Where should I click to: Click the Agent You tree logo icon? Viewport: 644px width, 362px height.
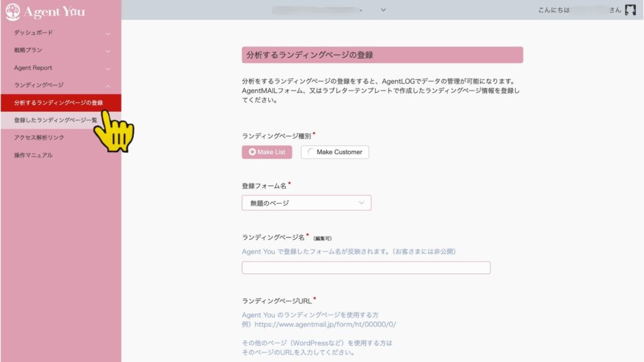[13, 11]
